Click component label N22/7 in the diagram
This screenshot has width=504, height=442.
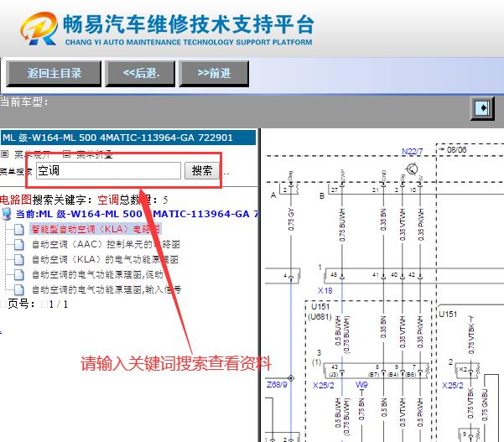[413, 151]
